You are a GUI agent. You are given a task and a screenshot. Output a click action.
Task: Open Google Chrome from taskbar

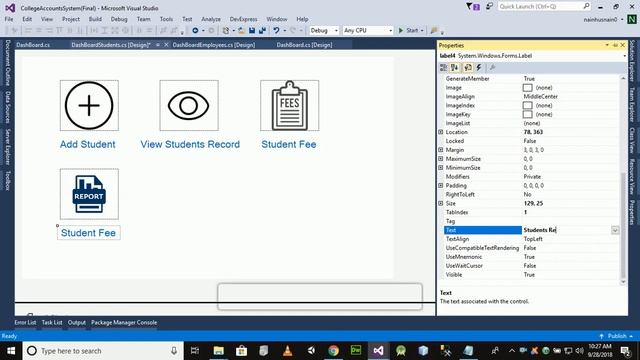pyautogui.click(x=333, y=351)
